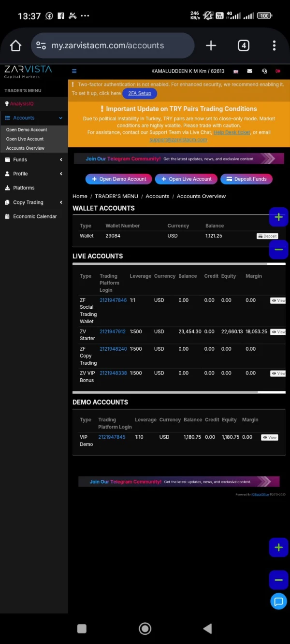Click the AnalysisIQ lightbulb icon
290x644 pixels.
click(x=7, y=104)
